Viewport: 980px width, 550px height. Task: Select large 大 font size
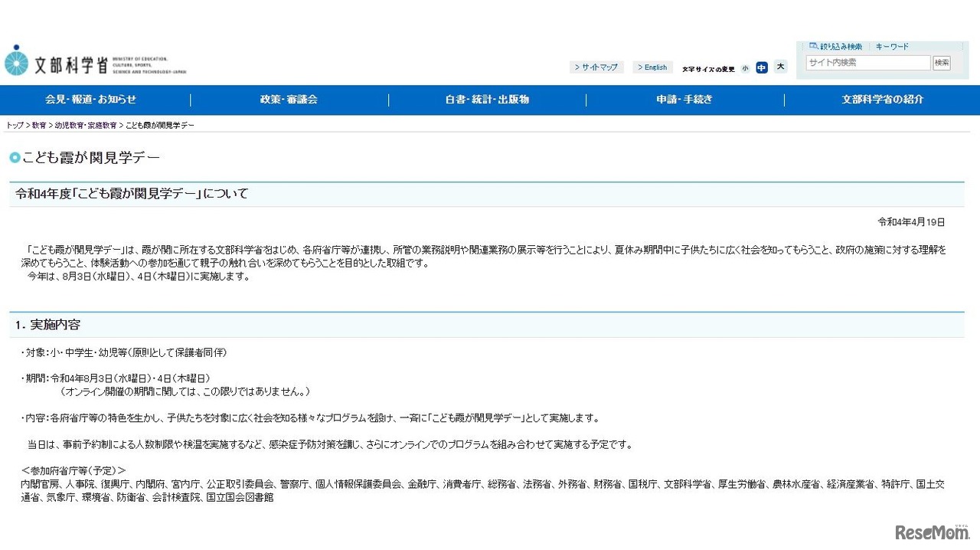click(x=780, y=67)
